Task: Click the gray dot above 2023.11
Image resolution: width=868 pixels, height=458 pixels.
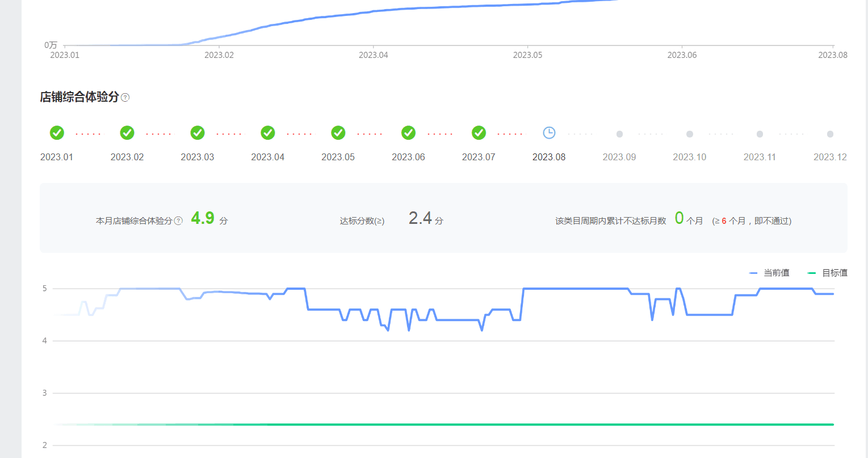Action: pyautogui.click(x=760, y=134)
